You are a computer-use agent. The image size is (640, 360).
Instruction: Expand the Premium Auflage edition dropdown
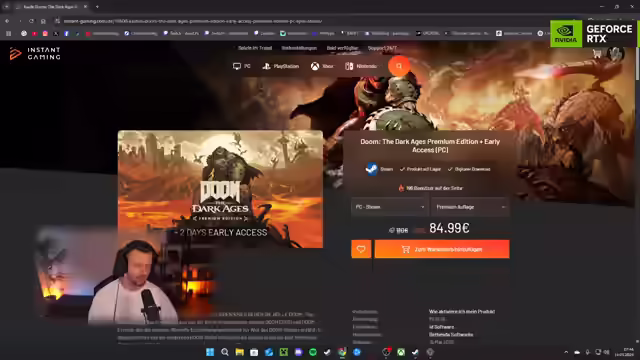pos(470,207)
